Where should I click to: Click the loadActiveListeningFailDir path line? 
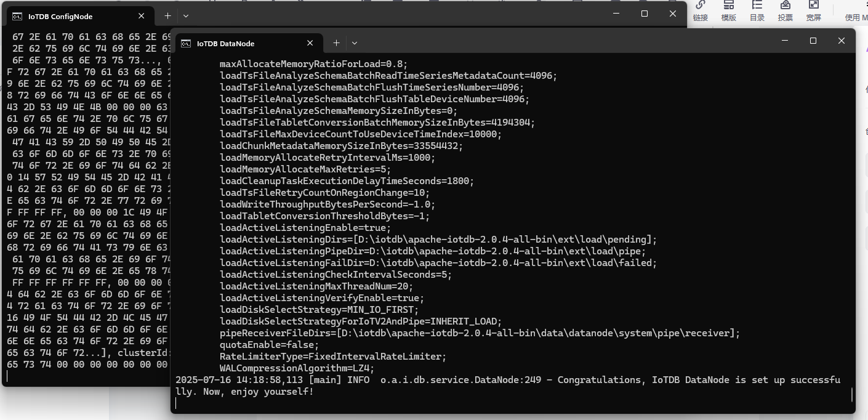[438, 263]
